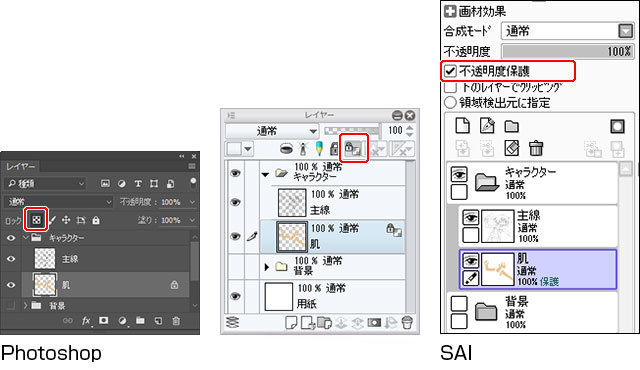This screenshot has width=640, height=370.
Task: Delete layer with Photoshop trash icon
Action: coord(176,321)
